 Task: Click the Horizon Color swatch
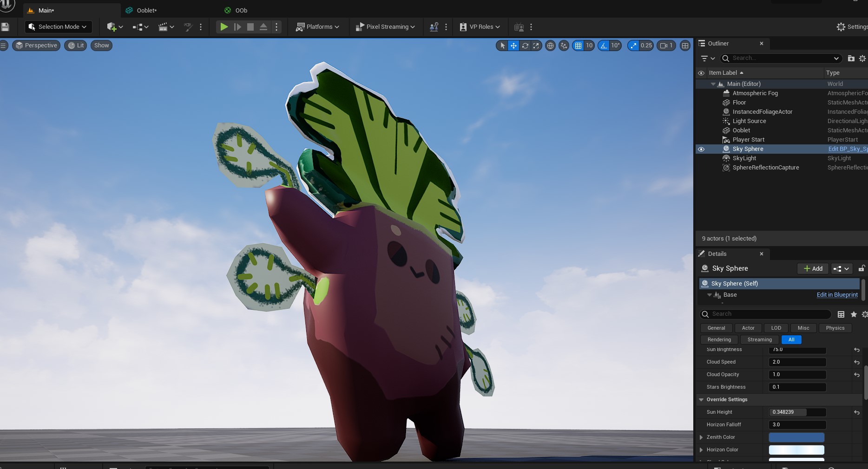pyautogui.click(x=796, y=449)
